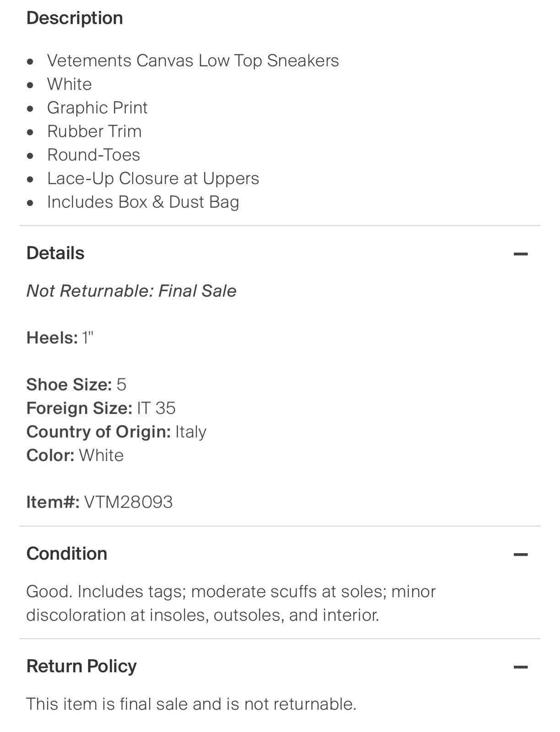Tap the Details section heading
Screen dimensions: 560x732
click(x=55, y=253)
